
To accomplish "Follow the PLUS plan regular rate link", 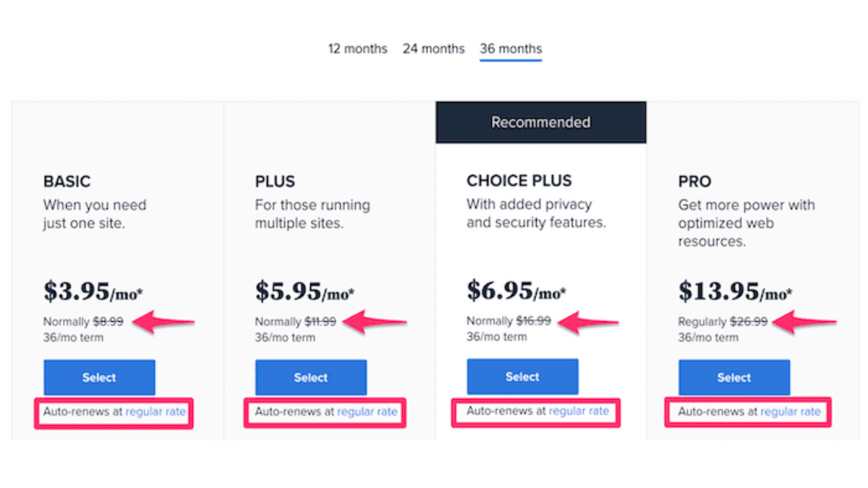I will tap(367, 412).
